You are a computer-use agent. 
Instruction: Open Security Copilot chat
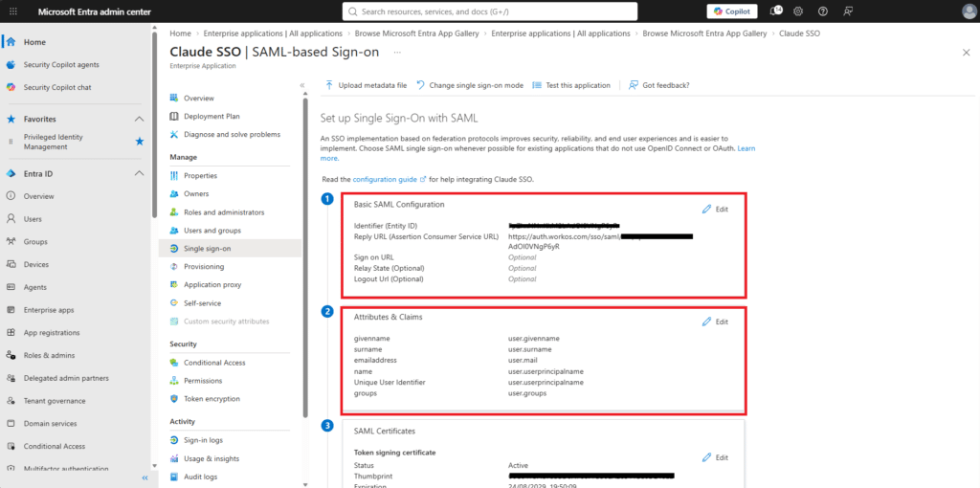56,87
